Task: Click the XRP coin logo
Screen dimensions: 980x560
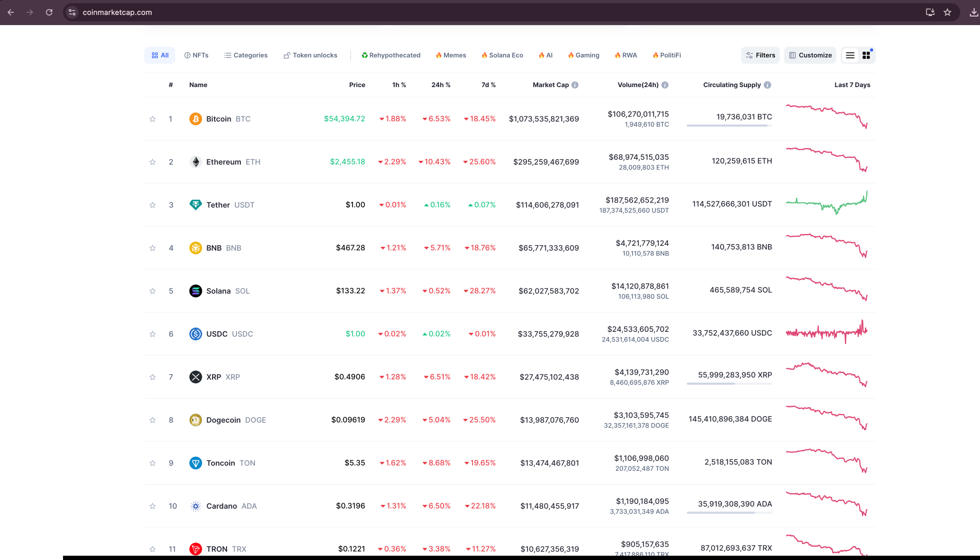Action: (195, 377)
